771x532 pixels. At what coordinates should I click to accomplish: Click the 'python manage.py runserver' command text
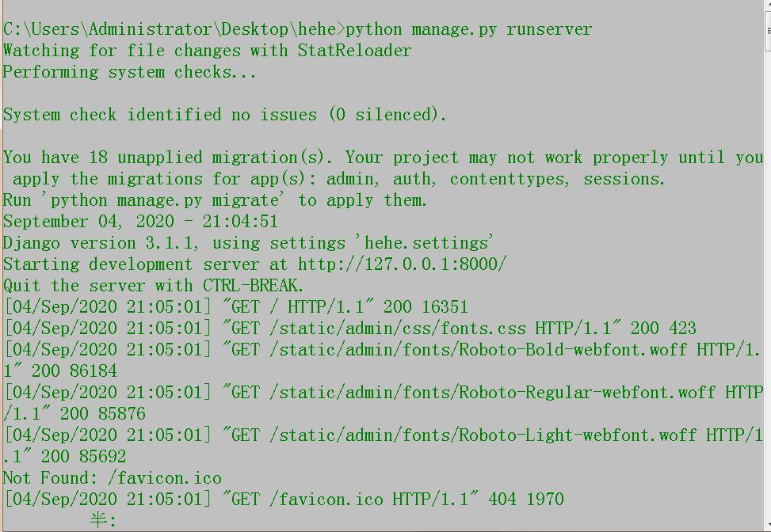468,29
